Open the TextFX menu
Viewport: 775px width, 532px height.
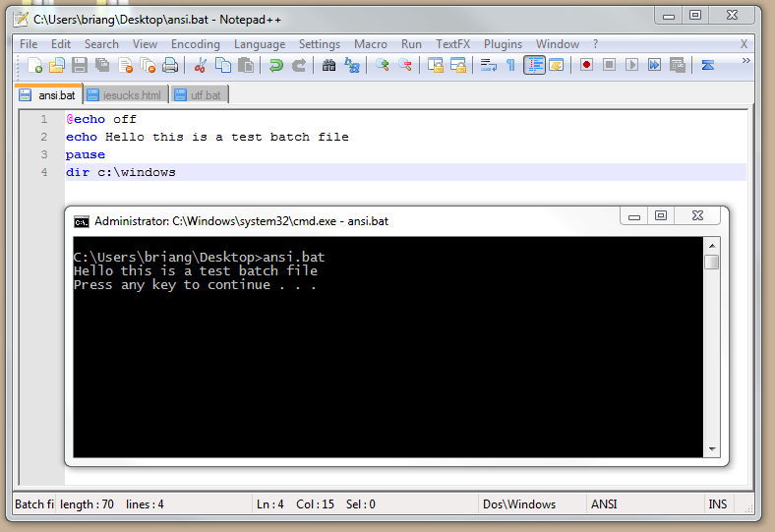pyautogui.click(x=452, y=44)
